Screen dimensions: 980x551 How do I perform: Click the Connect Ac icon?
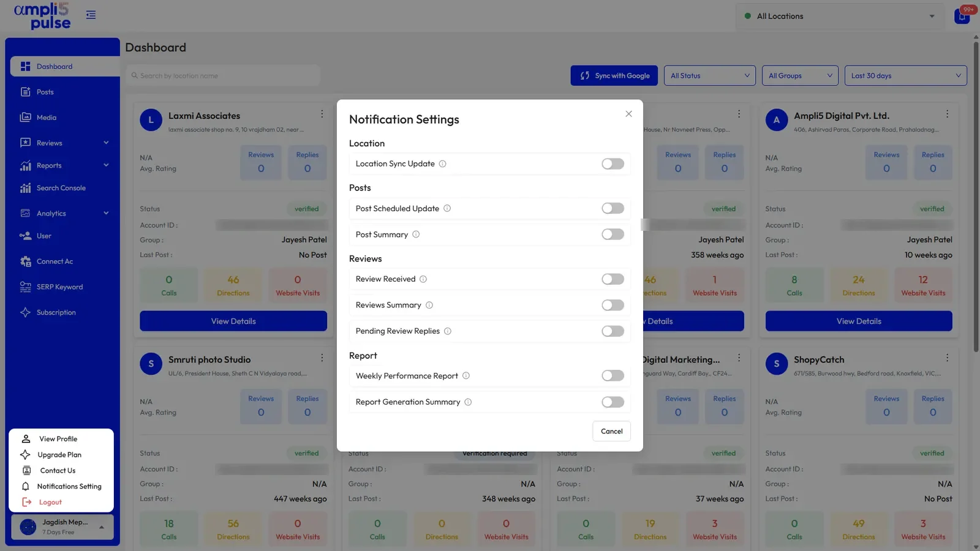[x=25, y=261]
